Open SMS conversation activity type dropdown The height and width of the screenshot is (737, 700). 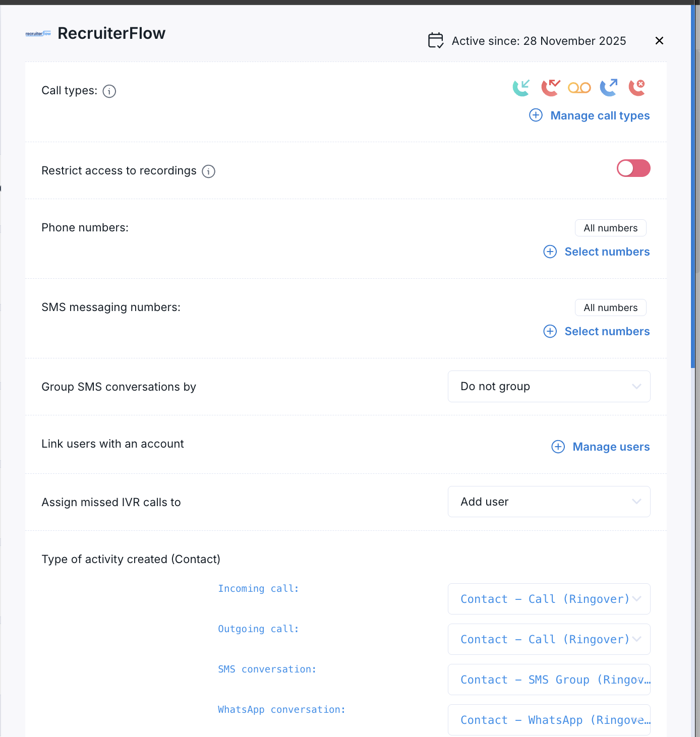[x=549, y=680]
